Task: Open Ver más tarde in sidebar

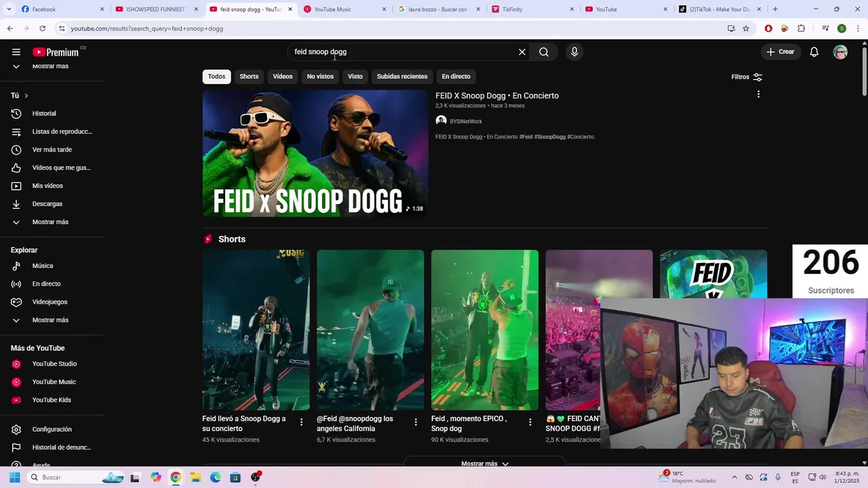Action: (x=52, y=150)
